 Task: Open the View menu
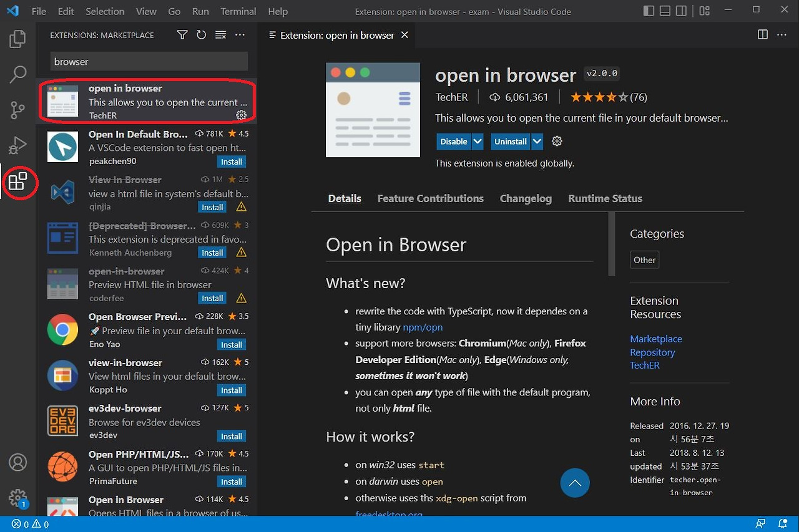(x=145, y=11)
